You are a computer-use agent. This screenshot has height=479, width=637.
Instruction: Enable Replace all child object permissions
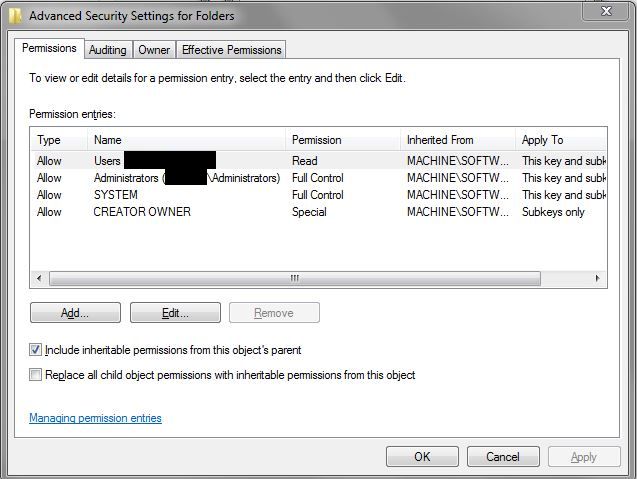click(x=36, y=375)
